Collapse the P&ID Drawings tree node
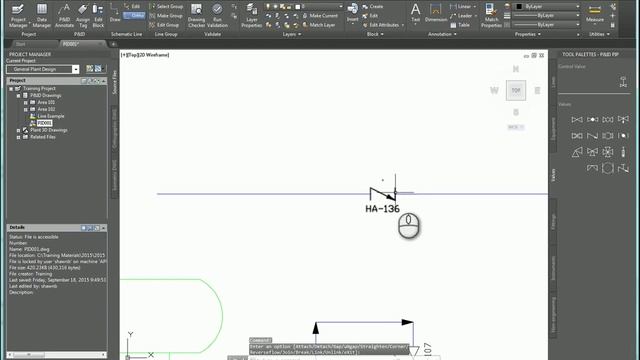The width and height of the screenshot is (640, 360). point(18,96)
